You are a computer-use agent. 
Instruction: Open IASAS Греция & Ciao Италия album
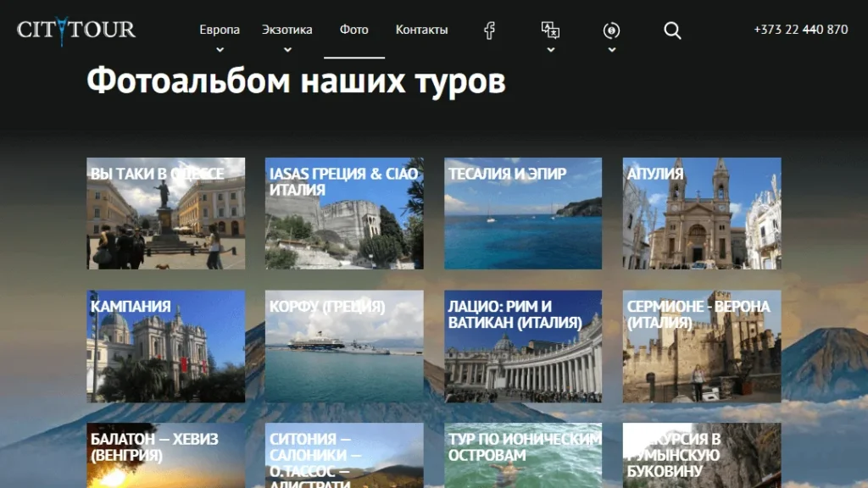point(344,213)
